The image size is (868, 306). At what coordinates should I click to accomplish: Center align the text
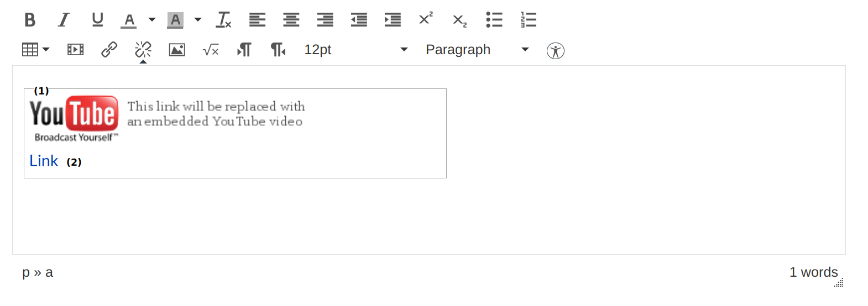pyautogui.click(x=291, y=20)
